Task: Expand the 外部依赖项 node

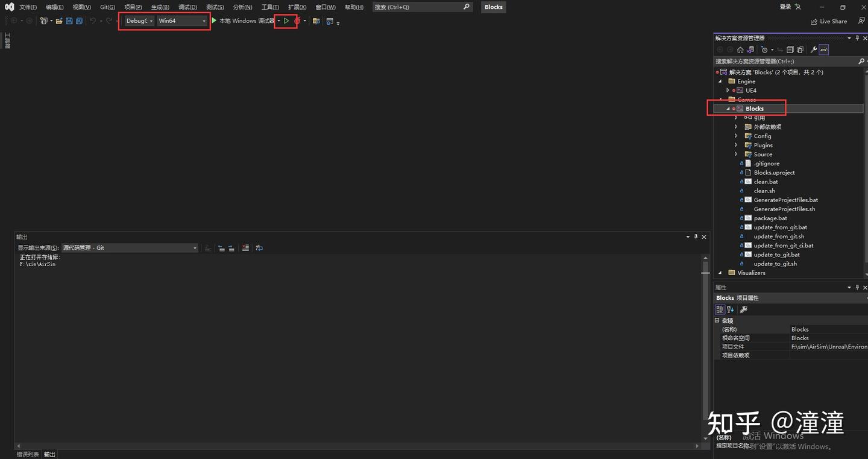Action: click(x=736, y=127)
